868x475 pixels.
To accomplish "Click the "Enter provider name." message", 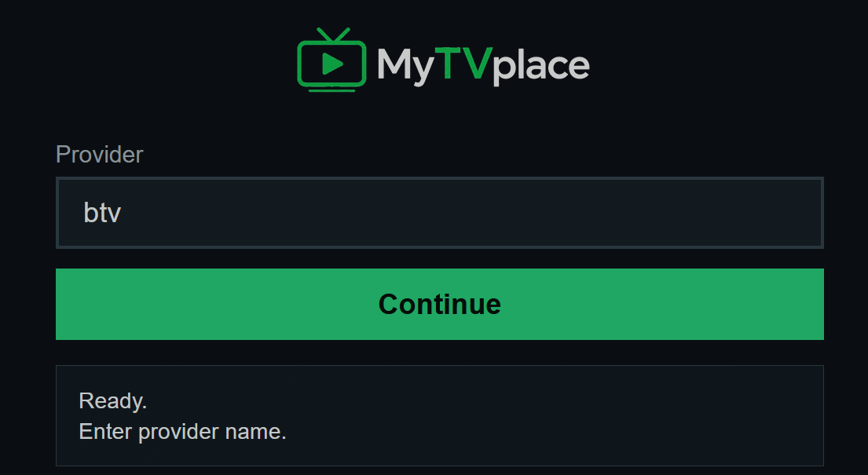I will 183,432.
